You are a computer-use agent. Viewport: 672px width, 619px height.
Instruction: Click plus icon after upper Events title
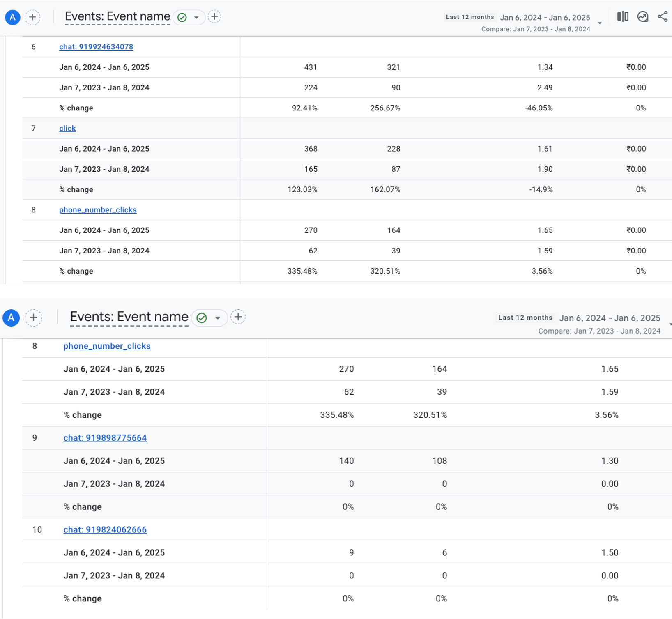coord(214,16)
